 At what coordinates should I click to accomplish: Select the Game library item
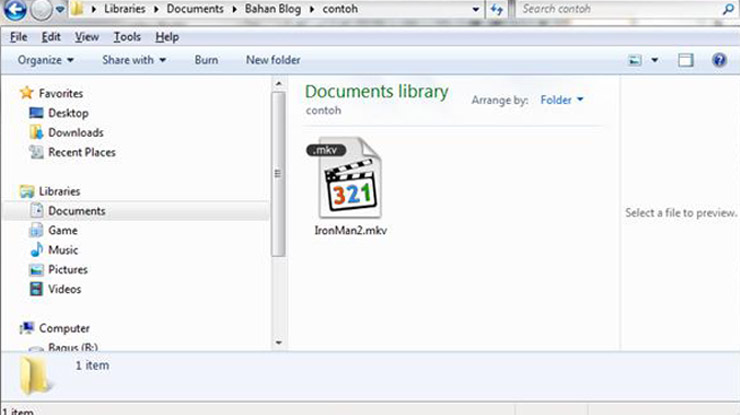[62, 230]
